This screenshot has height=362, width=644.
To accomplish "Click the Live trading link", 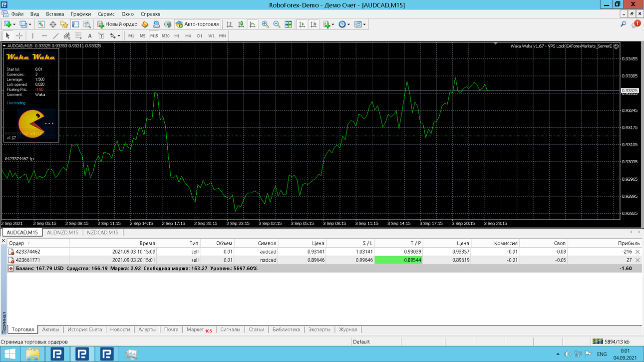I will pyautogui.click(x=16, y=103).
